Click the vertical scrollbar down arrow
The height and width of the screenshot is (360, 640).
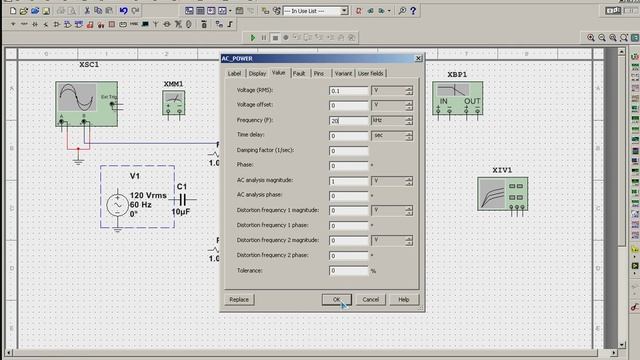tap(621, 345)
